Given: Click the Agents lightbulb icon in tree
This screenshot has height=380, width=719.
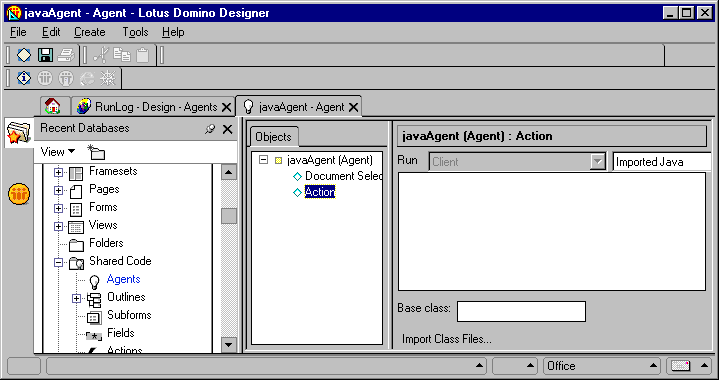Looking at the screenshot, I should pyautogui.click(x=94, y=281).
